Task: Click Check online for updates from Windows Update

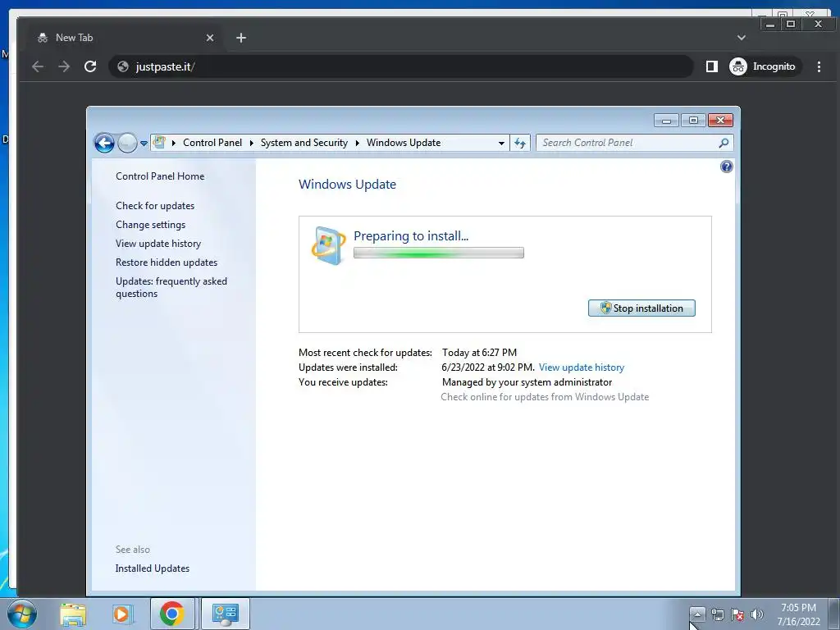Action: (545, 397)
